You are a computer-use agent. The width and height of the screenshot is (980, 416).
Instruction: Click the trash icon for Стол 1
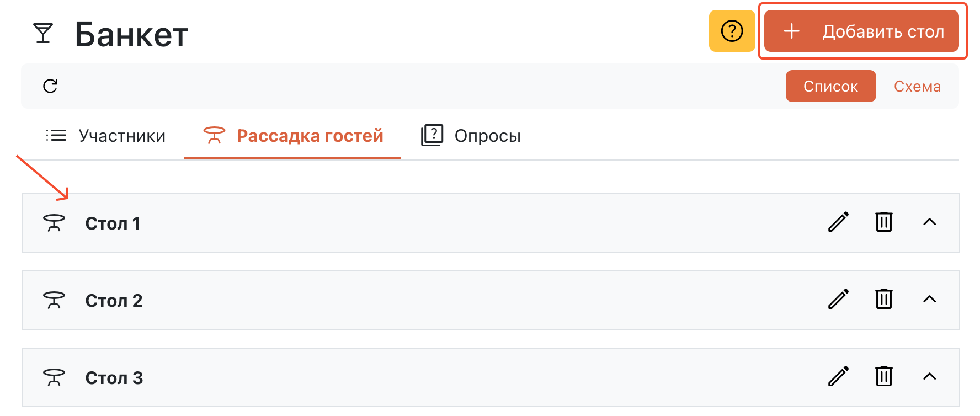883,222
